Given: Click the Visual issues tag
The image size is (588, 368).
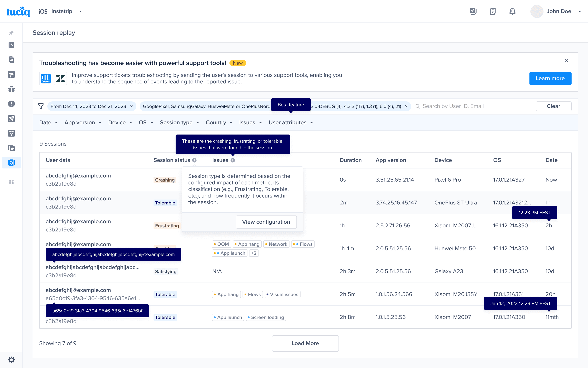Looking at the screenshot, I should click(x=282, y=294).
